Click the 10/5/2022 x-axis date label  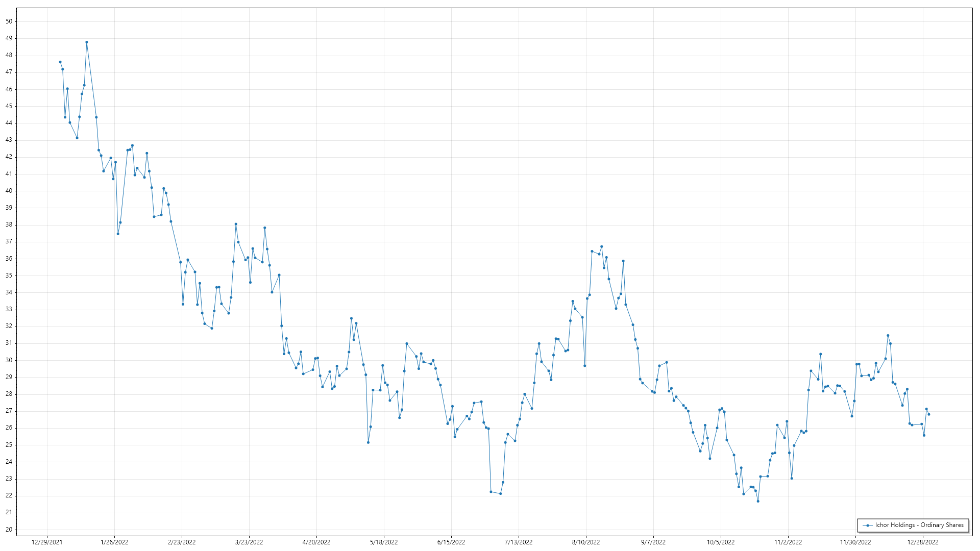721,542
